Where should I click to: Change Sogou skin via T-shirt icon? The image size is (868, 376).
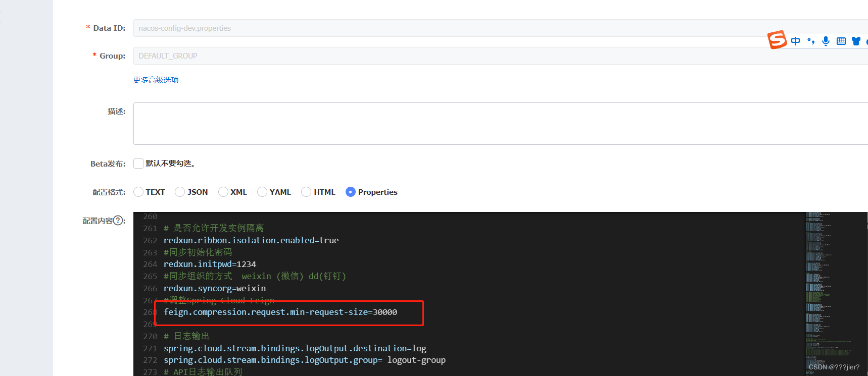(856, 41)
